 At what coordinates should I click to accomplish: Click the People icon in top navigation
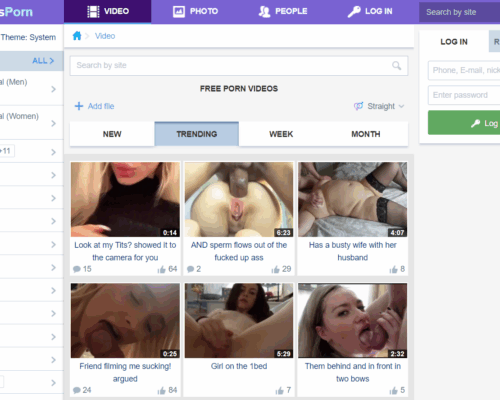(x=264, y=12)
